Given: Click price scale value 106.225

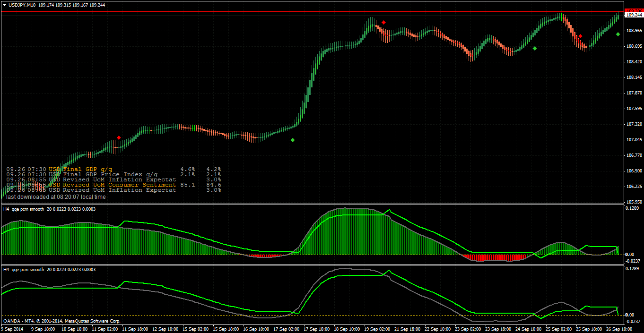Looking at the screenshot, I should click(x=634, y=186).
